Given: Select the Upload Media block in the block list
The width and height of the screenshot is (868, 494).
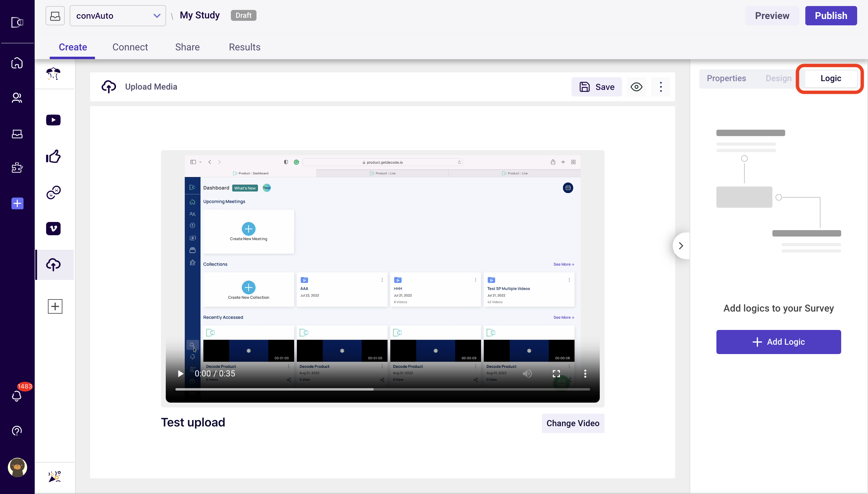Looking at the screenshot, I should 54,265.
